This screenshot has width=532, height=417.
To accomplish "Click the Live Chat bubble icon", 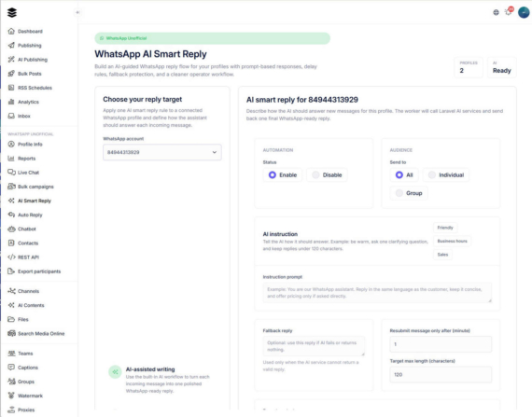I will [x=11, y=173].
